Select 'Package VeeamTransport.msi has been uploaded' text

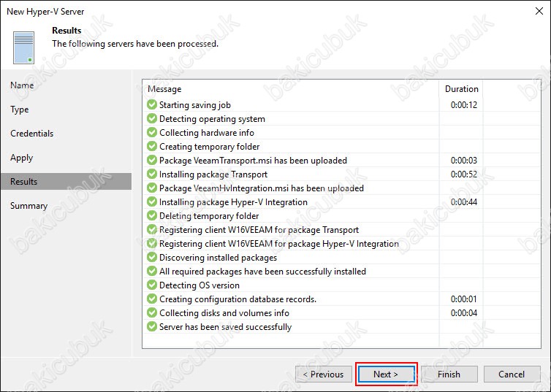(253, 161)
